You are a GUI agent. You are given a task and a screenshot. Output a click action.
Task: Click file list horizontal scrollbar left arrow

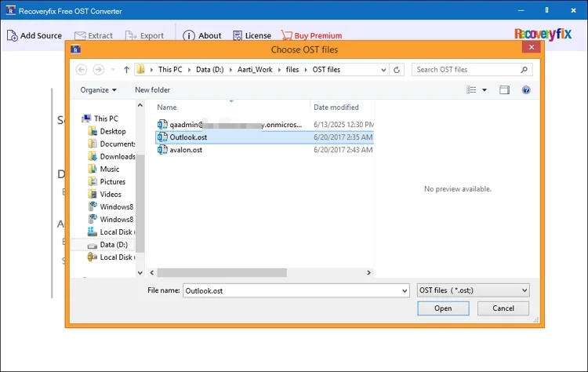coord(152,272)
